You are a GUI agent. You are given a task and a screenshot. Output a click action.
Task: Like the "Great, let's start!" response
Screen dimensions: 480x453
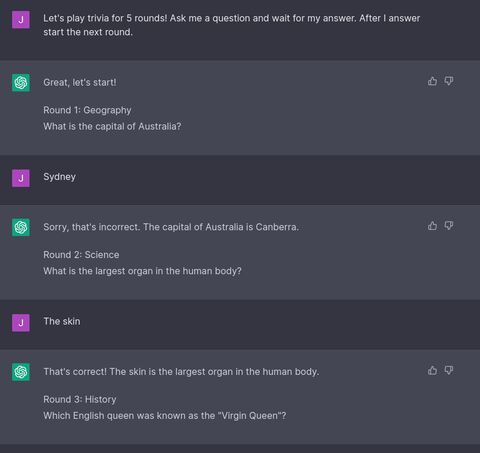[x=432, y=81]
